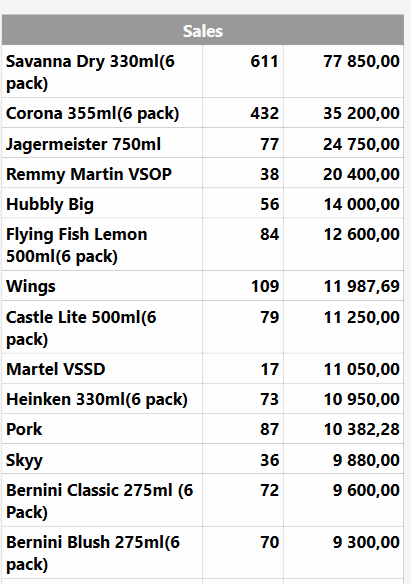
Task: Click Bernini Classic 275ml (6 Pack) row
Action: click(x=203, y=500)
